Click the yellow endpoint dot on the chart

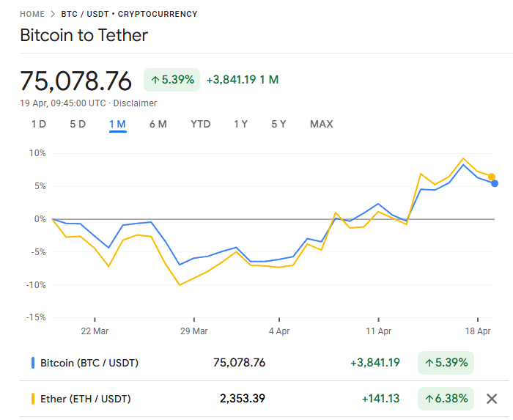click(492, 177)
